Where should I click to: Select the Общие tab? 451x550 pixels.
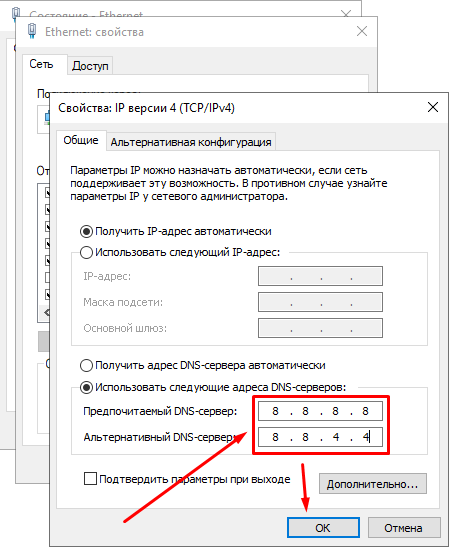(81, 140)
